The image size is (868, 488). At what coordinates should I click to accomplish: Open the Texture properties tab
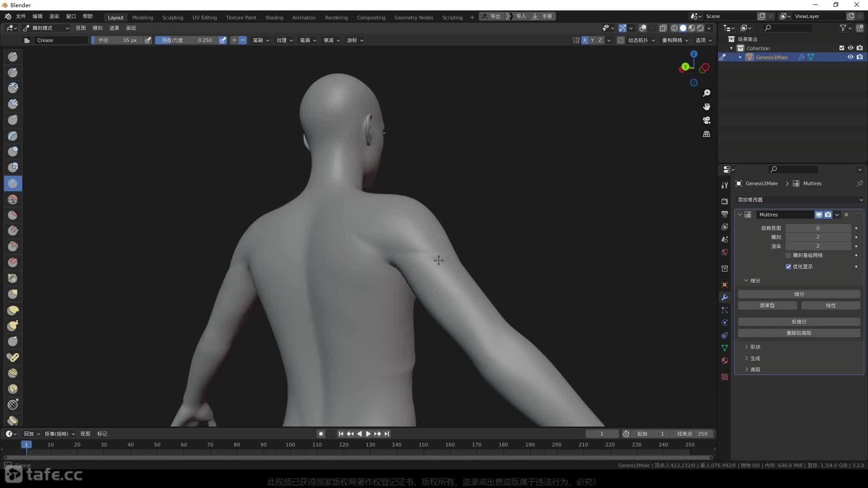tap(725, 377)
